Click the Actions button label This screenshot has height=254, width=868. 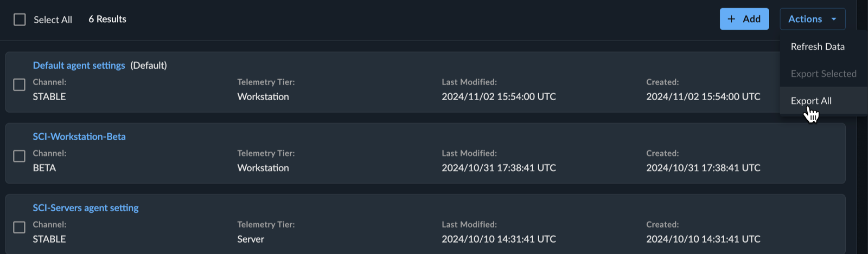805,19
